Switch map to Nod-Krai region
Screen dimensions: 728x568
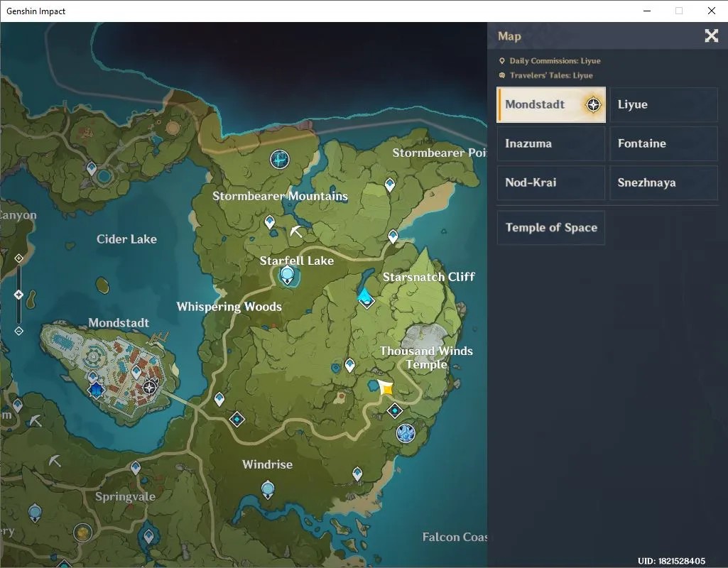551,182
